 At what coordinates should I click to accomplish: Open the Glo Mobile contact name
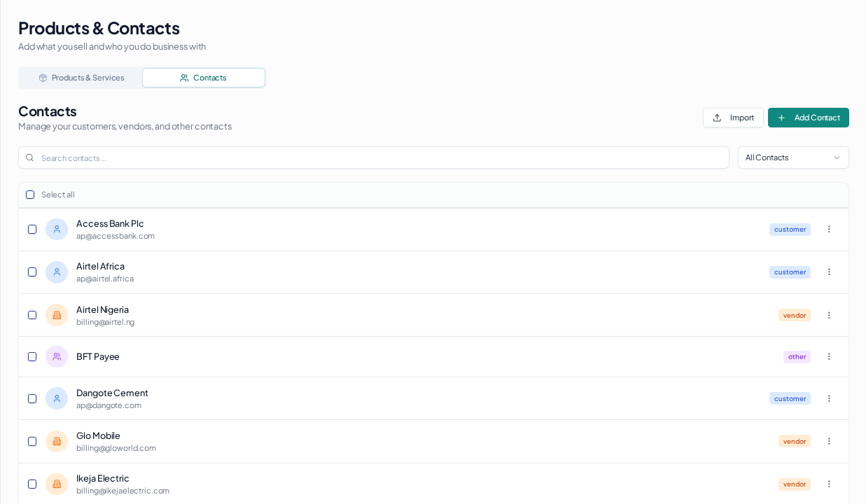(98, 435)
